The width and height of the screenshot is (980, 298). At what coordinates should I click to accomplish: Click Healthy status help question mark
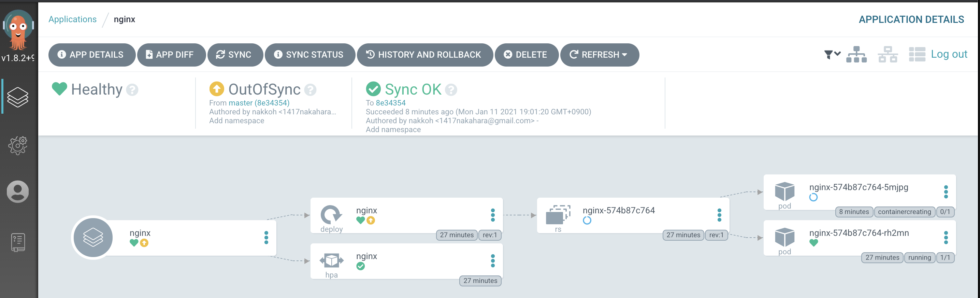click(132, 90)
